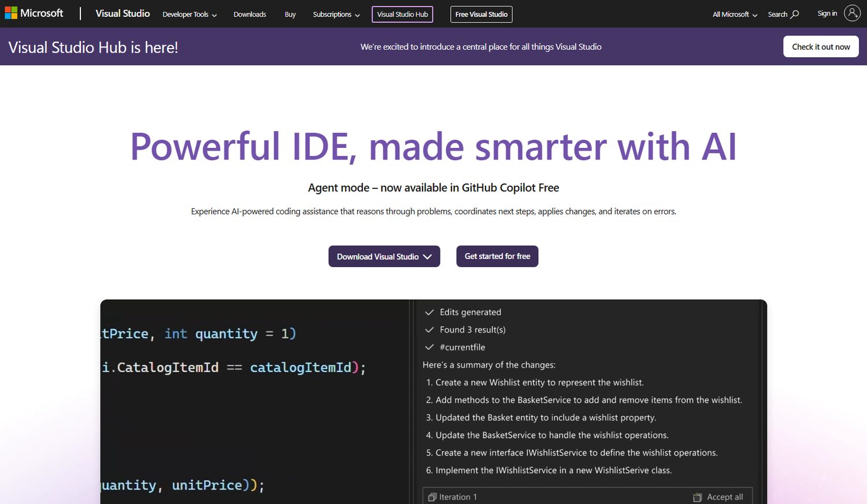Open the Visual Studio Hub button

tap(402, 14)
